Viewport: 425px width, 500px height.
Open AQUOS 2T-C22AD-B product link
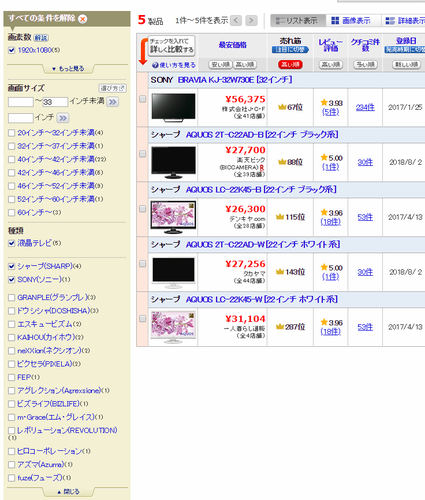pyautogui.click(x=262, y=135)
